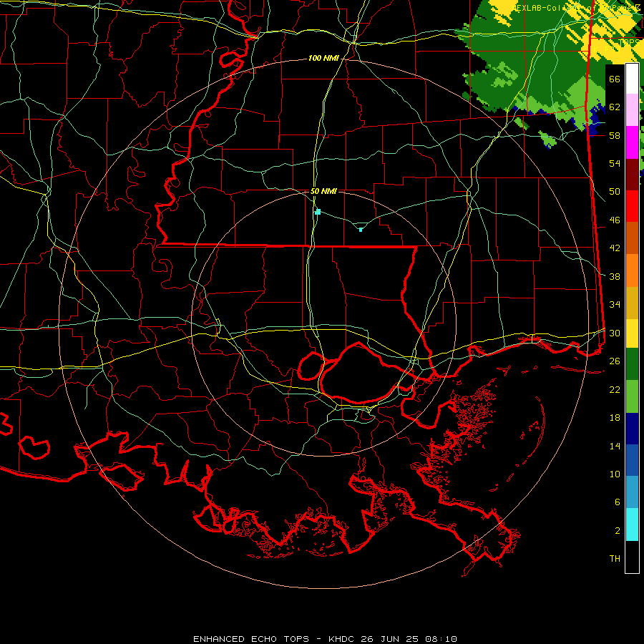Select the dark orange legend band
The image size is (644, 644).
tap(632, 238)
